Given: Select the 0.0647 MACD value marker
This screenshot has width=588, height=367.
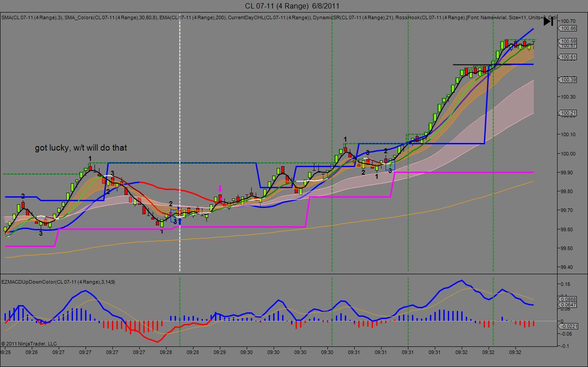Looking at the screenshot, I should click(x=568, y=305).
